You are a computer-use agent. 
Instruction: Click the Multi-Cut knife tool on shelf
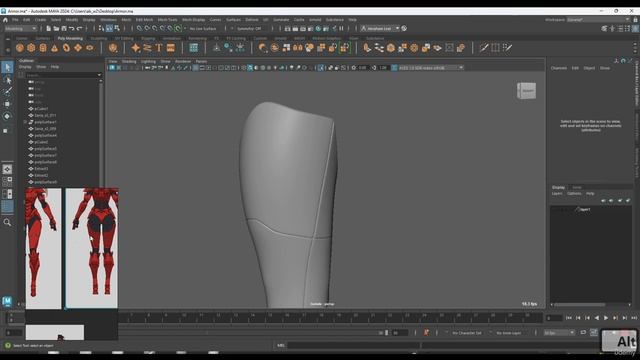tap(484, 48)
